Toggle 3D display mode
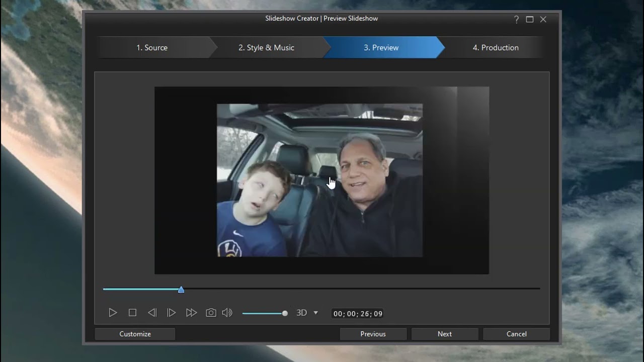The width and height of the screenshot is (644, 362). (301, 313)
